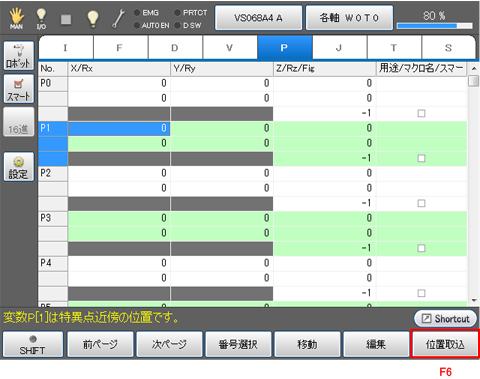Select the highlighted P1 X value cell
The width and height of the screenshot is (480, 379).
pyautogui.click(x=119, y=128)
